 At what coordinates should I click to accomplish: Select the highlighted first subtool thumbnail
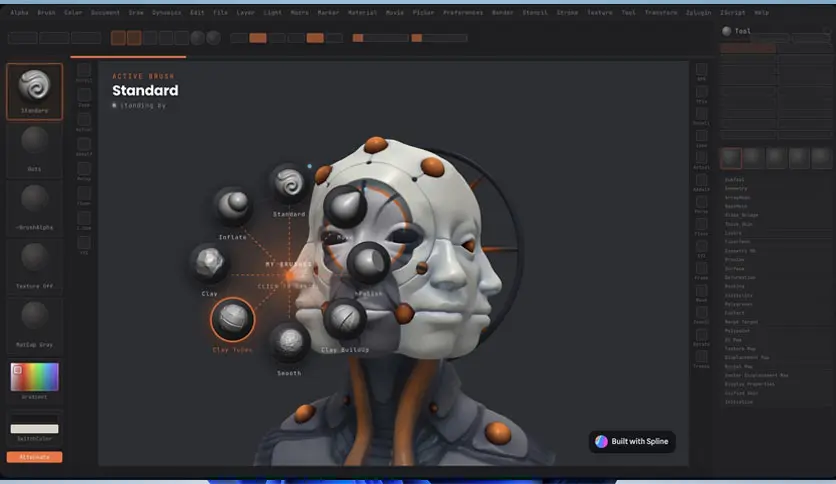click(730, 158)
